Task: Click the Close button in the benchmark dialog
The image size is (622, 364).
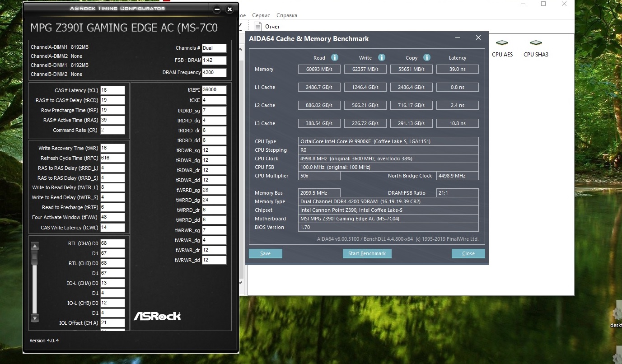Action: click(468, 253)
